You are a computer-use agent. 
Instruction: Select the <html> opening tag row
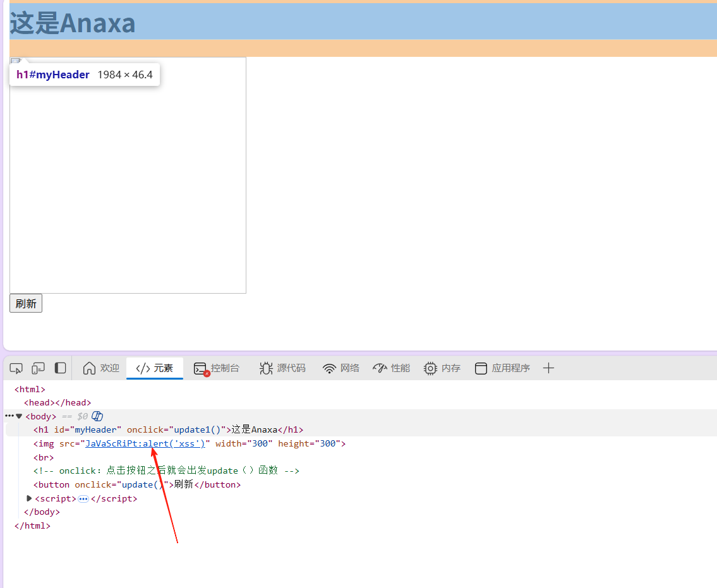pos(30,389)
